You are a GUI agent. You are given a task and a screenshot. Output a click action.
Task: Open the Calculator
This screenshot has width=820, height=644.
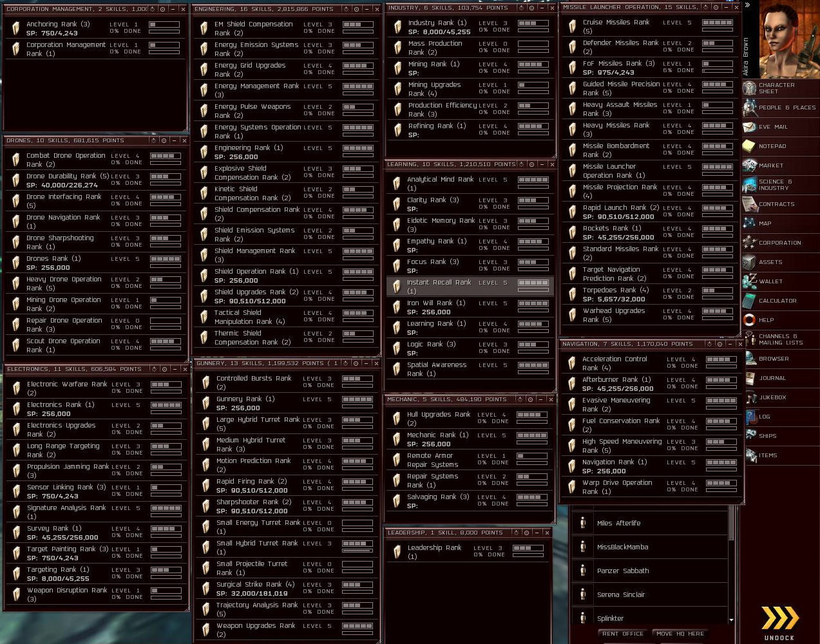[x=780, y=301]
